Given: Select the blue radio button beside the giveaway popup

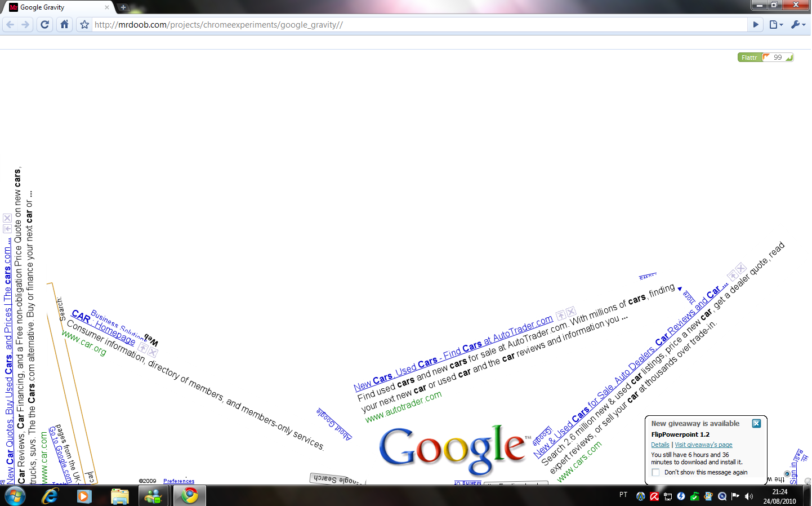Looking at the screenshot, I should (787, 474).
